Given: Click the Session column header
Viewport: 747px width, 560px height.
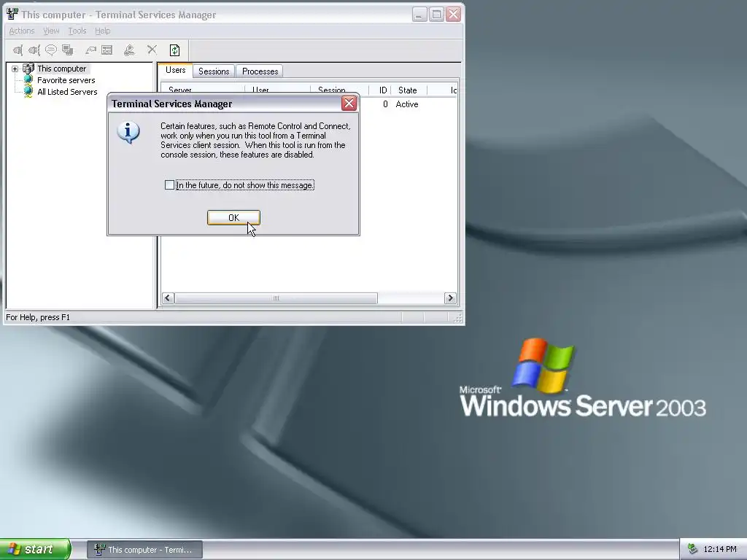Looking at the screenshot, I should [340, 90].
